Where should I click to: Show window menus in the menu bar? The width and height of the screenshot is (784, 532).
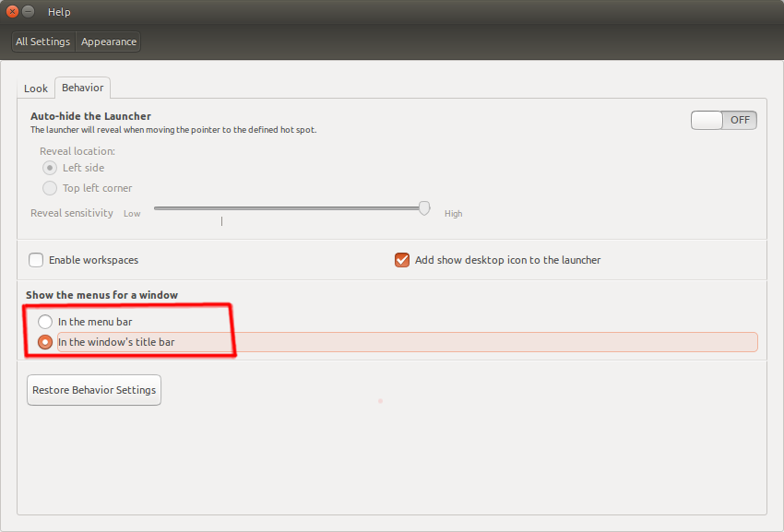45,322
